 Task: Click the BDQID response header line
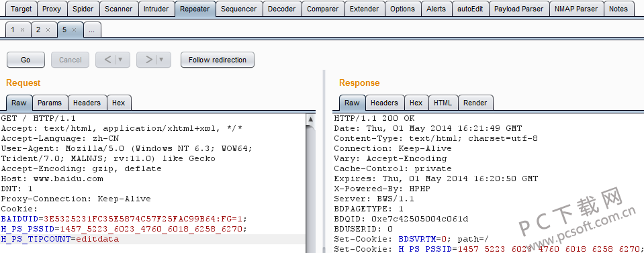(x=401, y=219)
